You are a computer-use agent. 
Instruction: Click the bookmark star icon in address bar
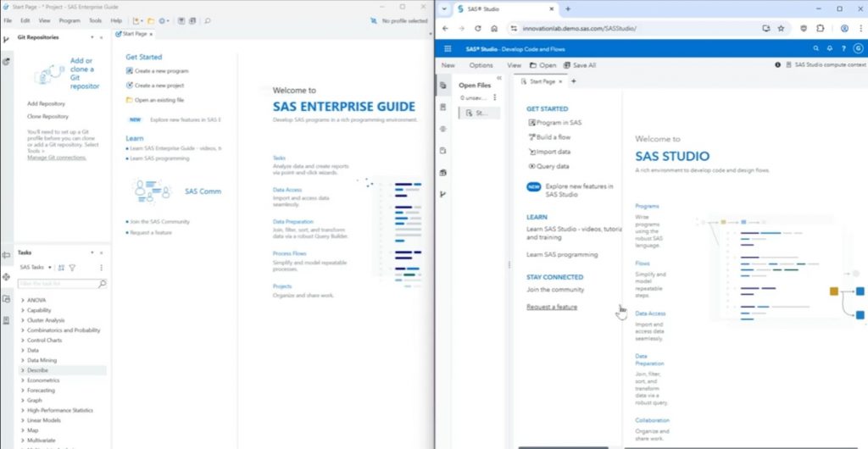(781, 28)
